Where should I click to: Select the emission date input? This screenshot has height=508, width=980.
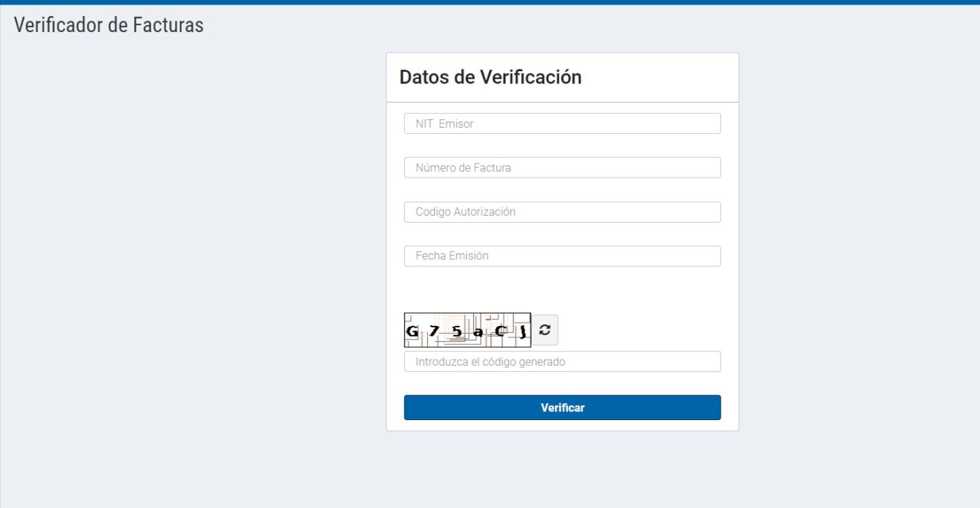(562, 256)
